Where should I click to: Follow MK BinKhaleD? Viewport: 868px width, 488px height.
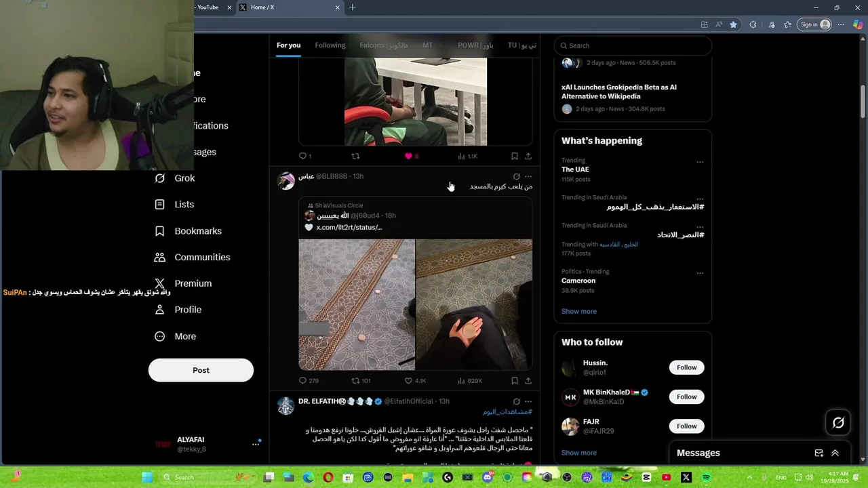(686, 396)
